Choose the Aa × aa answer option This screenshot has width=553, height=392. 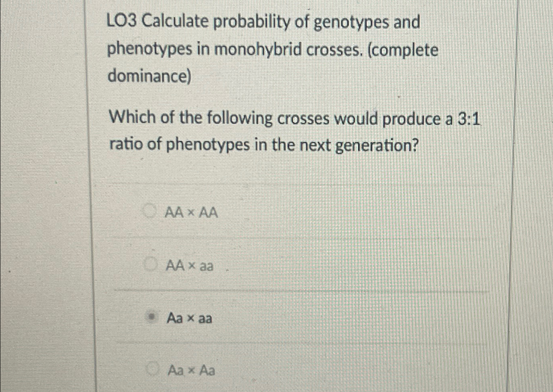click(x=189, y=318)
